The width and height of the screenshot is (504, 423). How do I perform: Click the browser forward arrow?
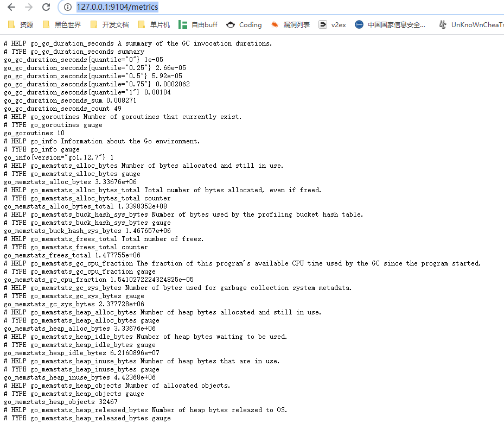click(x=29, y=7)
